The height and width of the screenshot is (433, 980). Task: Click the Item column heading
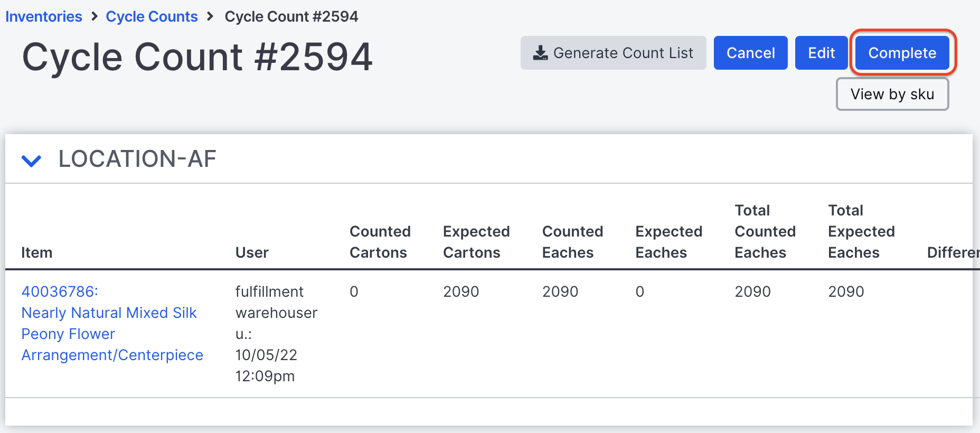tap(36, 252)
